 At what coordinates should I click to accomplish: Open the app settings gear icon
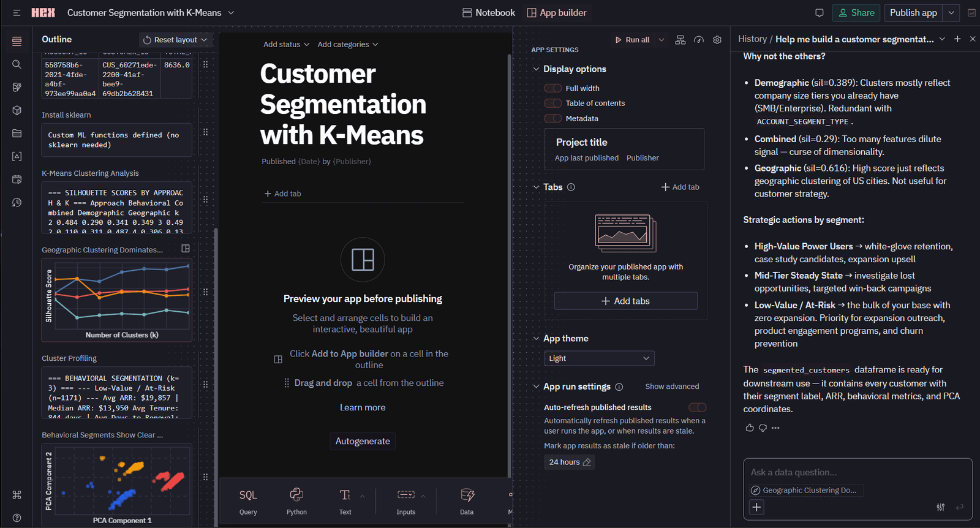[717, 40]
